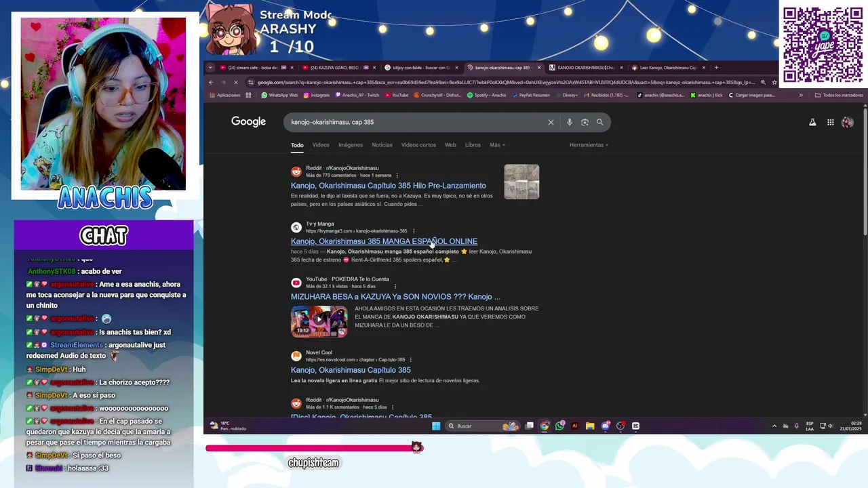Show hidden system tray icons
868x488 pixels.
(x=774, y=426)
